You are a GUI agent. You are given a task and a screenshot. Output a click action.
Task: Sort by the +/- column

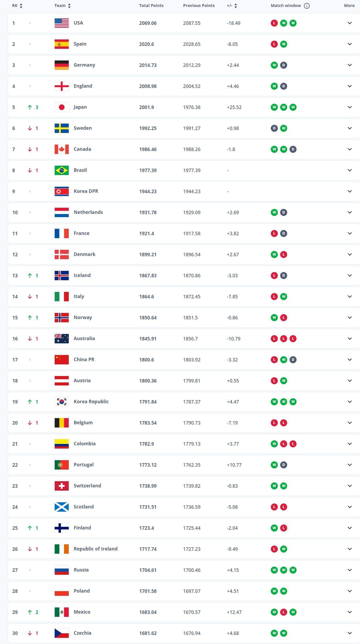coord(236,5)
